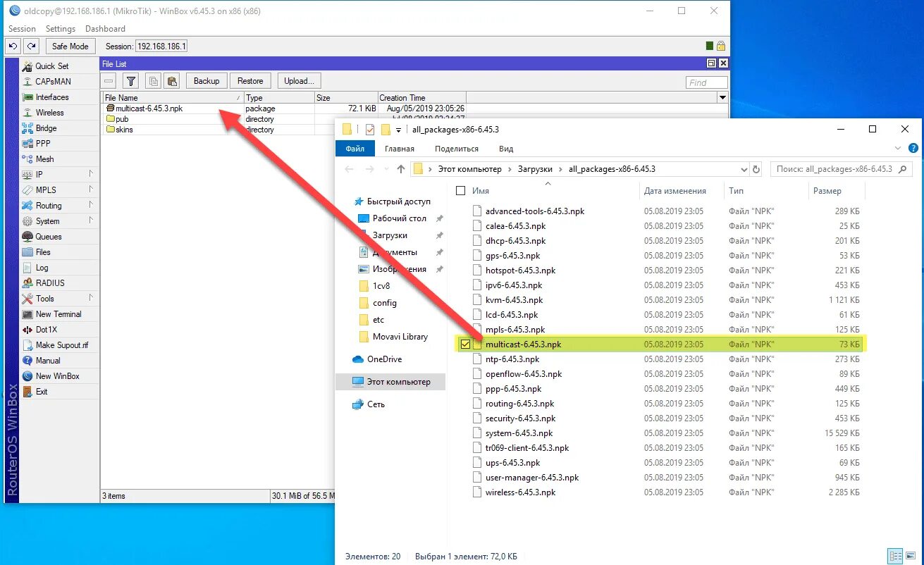Click the Find field in File List
This screenshot has height=565, width=924.
(706, 82)
